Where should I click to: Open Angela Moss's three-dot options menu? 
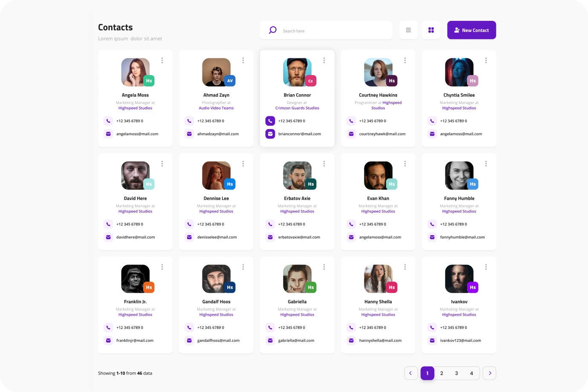coord(162,61)
